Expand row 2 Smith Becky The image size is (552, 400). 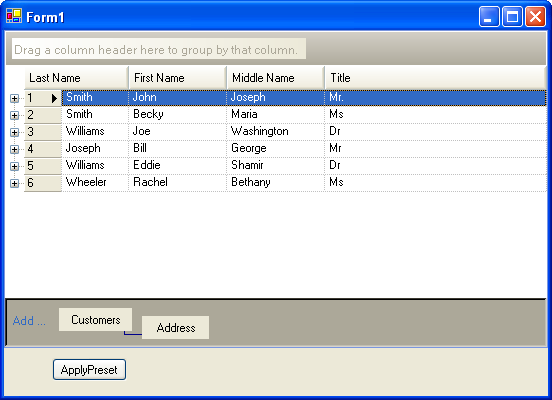pyautogui.click(x=14, y=115)
